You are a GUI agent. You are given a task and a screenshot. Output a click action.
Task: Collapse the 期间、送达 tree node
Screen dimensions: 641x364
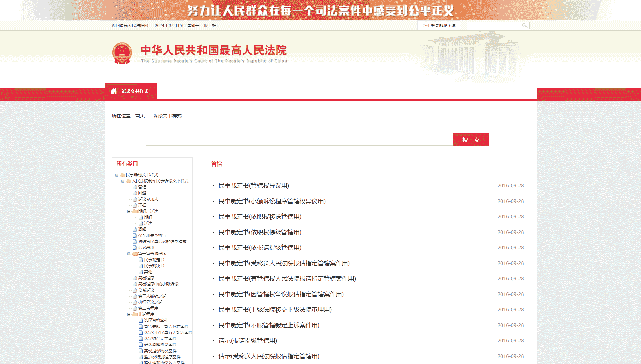[x=129, y=211]
